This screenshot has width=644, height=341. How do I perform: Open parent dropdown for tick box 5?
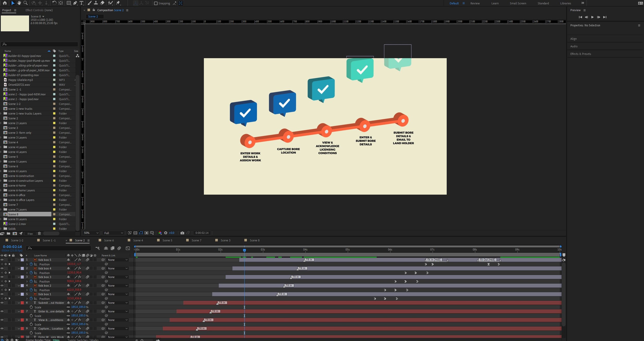pos(118,260)
